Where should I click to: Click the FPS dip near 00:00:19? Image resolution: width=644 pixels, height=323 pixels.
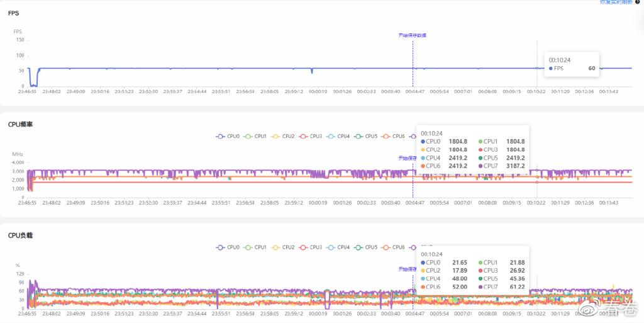point(312,72)
